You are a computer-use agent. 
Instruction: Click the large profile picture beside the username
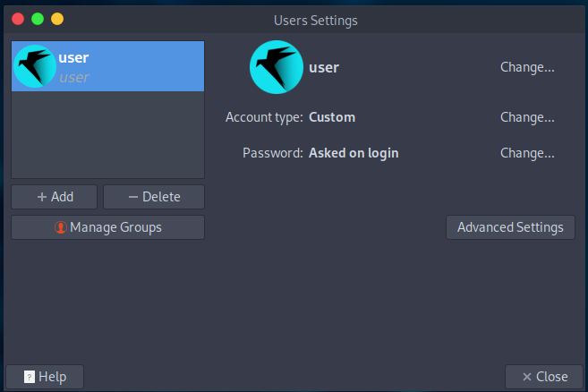click(276, 67)
